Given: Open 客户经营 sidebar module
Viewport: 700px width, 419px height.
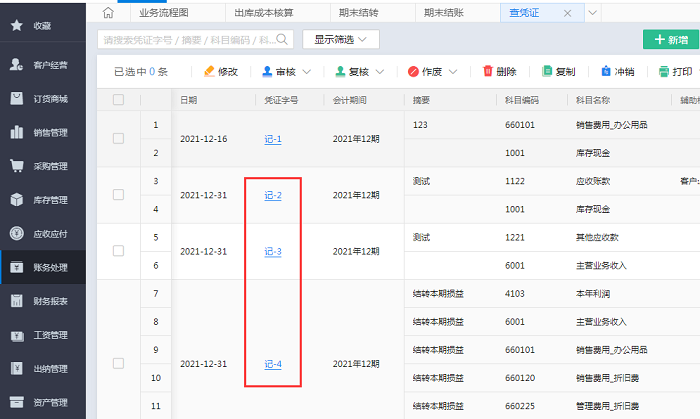Looking at the screenshot, I should pyautogui.click(x=43, y=65).
